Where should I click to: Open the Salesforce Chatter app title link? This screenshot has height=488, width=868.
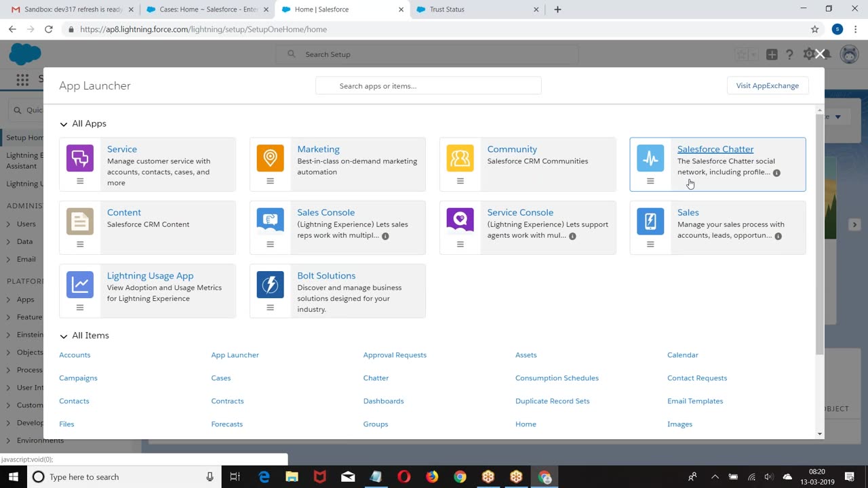point(715,149)
